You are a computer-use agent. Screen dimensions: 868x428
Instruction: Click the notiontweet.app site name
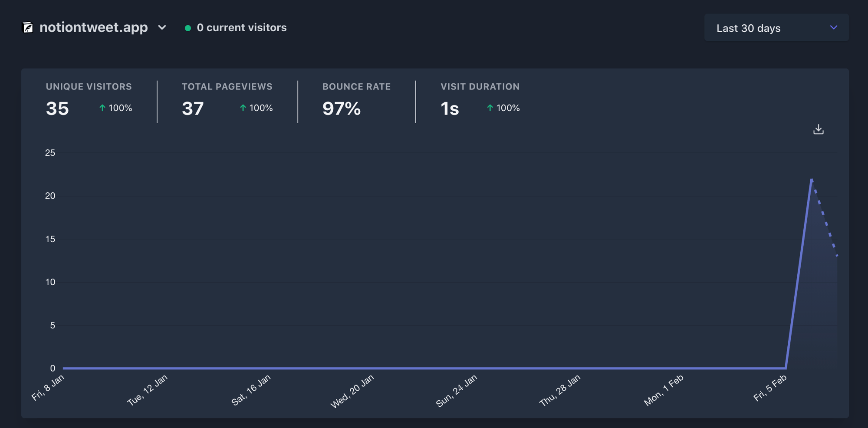tap(93, 27)
